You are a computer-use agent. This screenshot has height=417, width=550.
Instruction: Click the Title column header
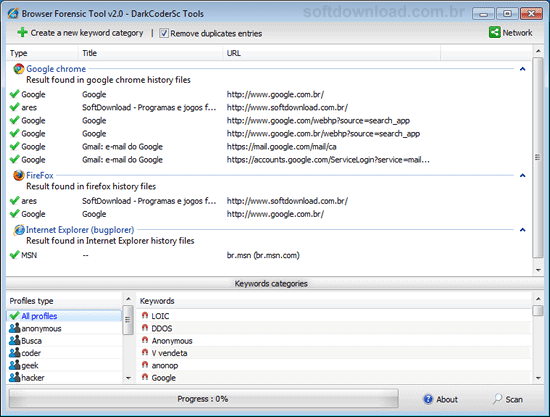click(x=150, y=53)
